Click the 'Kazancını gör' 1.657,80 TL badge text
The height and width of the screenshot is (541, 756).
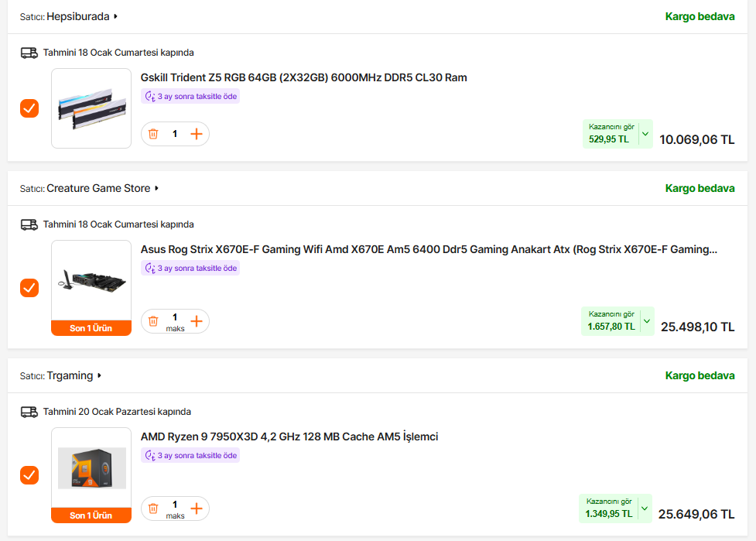tap(611, 320)
